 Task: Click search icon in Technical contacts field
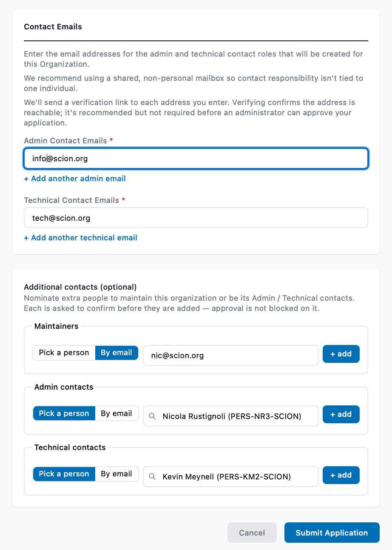point(152,477)
